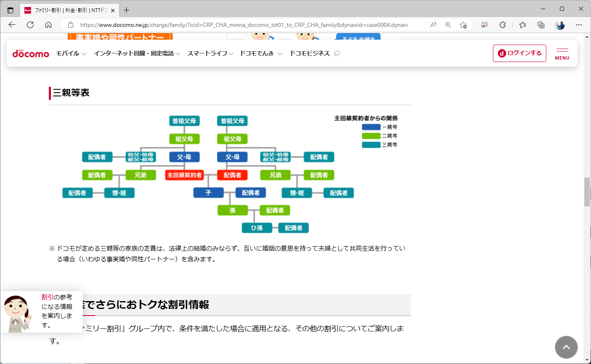Viewport: 591px width, 364px height.
Task: Click the browser Home icon
Action: (48, 25)
